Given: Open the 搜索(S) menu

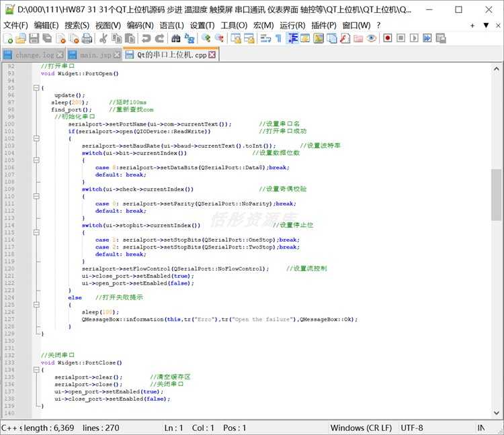Looking at the screenshot, I should click(x=77, y=26).
